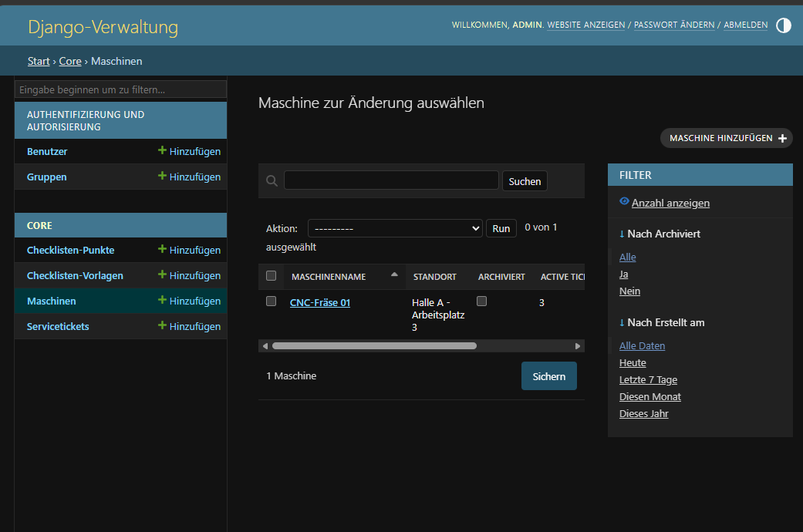Sort by Archiviert column header
The width and height of the screenshot is (803, 532).
click(501, 277)
